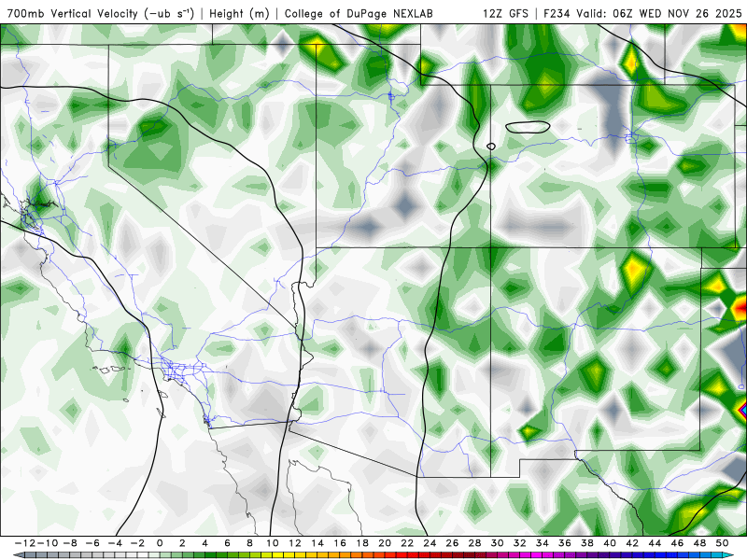Click the "14" colorbar scale label
This screenshot has height=560, width=747.
pyautogui.click(x=317, y=543)
